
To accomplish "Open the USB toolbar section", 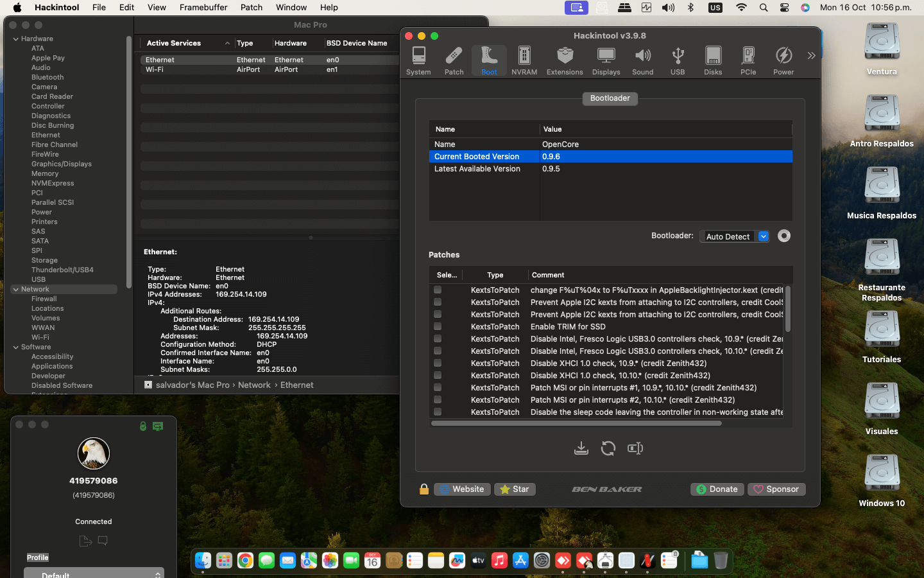I will [677, 61].
